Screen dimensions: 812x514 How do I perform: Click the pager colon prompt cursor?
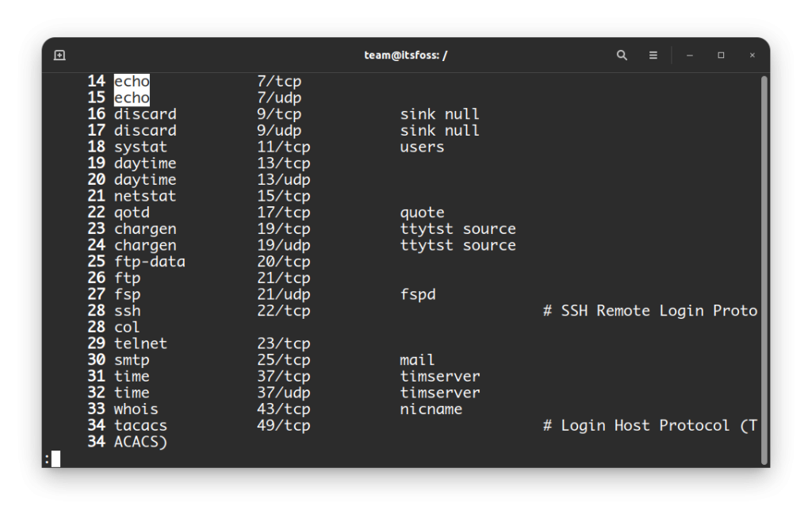[56, 458]
